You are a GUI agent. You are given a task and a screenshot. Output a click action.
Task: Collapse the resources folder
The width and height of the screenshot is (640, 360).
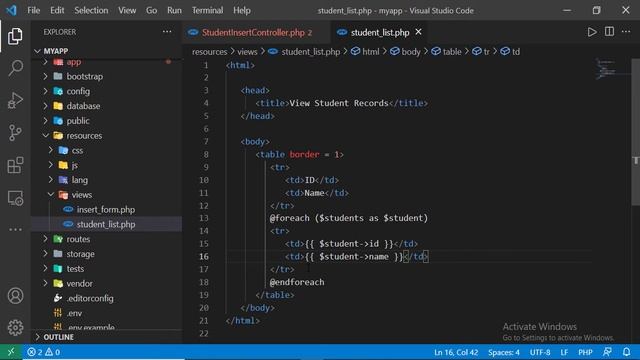107,136
